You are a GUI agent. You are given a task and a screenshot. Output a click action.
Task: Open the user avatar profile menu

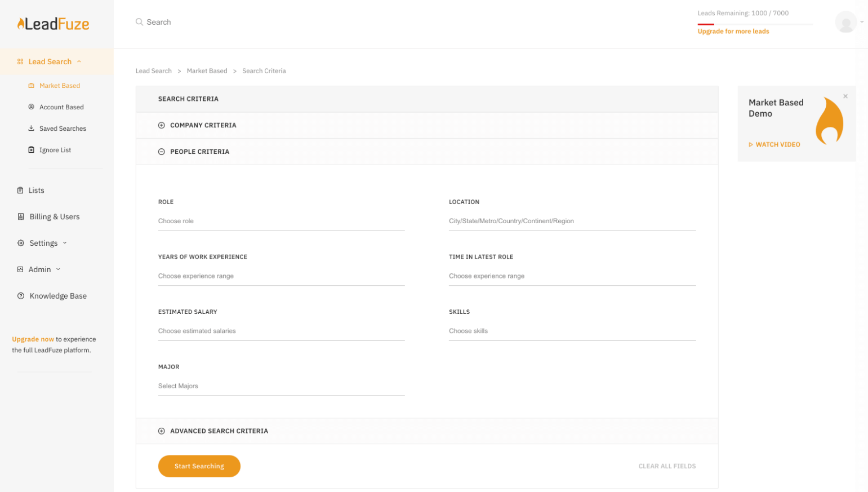tap(845, 23)
